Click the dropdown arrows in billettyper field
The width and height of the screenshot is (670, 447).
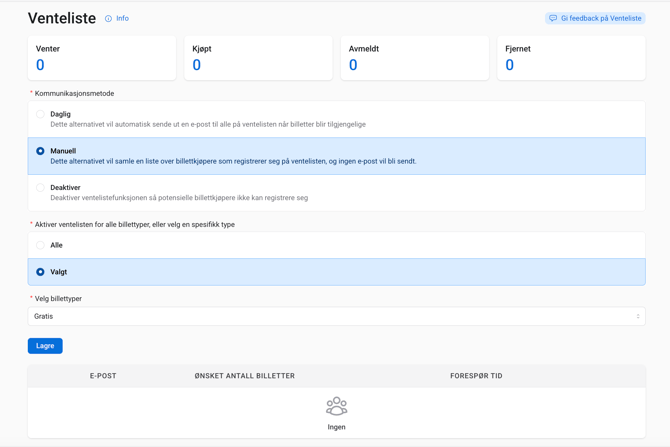(638, 316)
